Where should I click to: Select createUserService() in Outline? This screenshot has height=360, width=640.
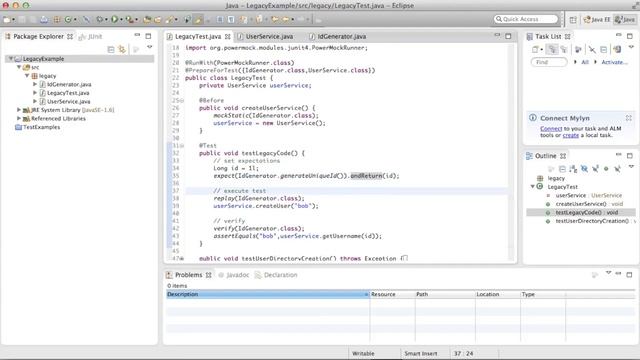(x=581, y=204)
